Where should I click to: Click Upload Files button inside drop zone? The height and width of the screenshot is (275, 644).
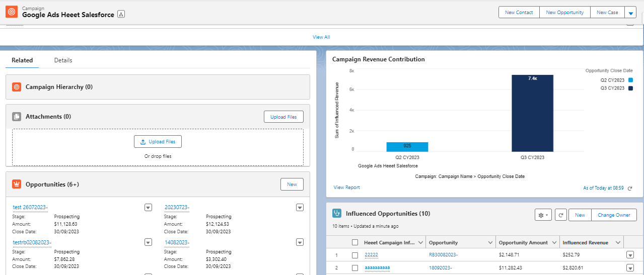click(158, 142)
